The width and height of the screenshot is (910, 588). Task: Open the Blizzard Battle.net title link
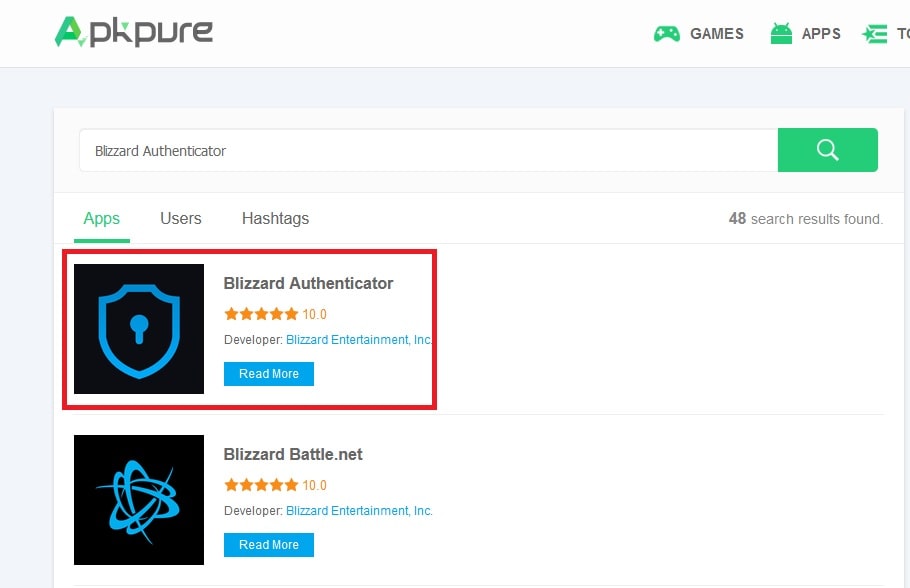coord(293,454)
